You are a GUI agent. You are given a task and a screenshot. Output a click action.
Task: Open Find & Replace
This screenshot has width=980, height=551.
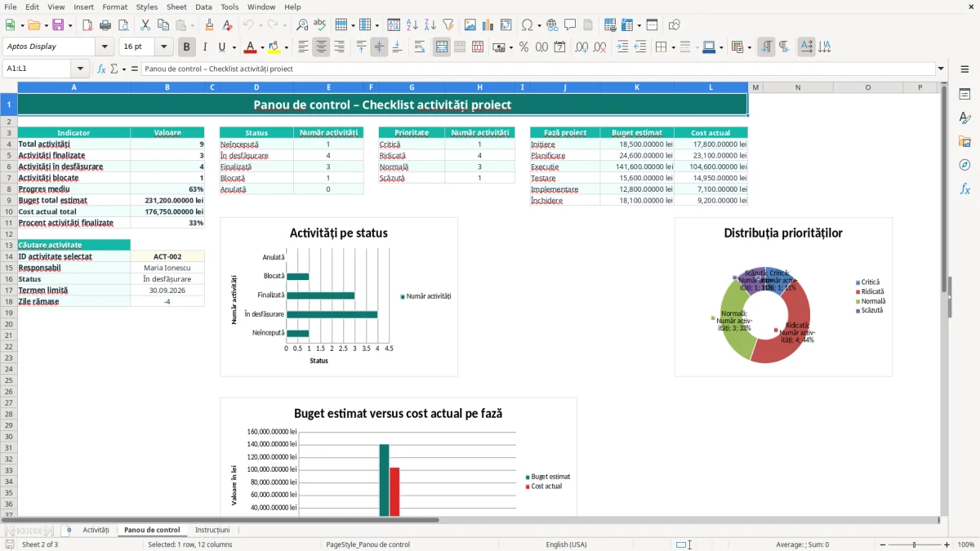click(x=302, y=25)
